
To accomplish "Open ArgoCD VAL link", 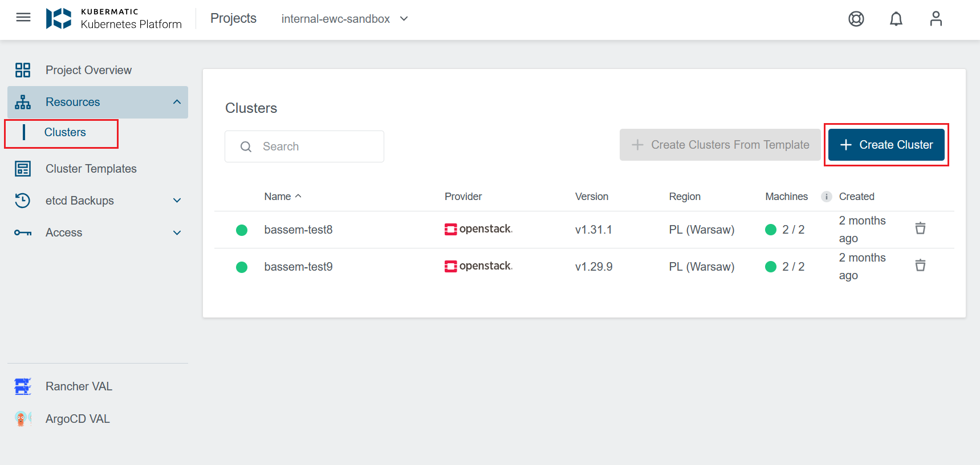I will pyautogui.click(x=78, y=419).
